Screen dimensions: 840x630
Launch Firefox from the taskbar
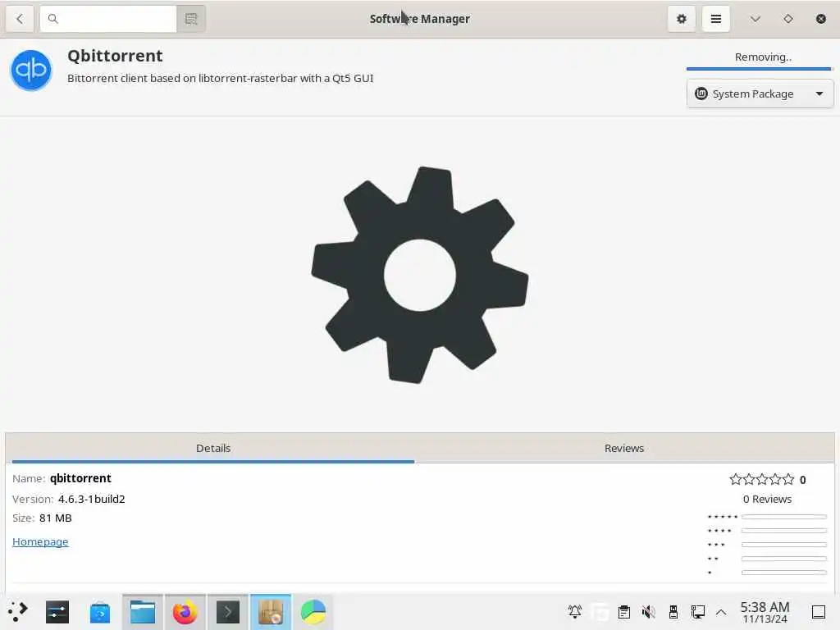(x=185, y=612)
